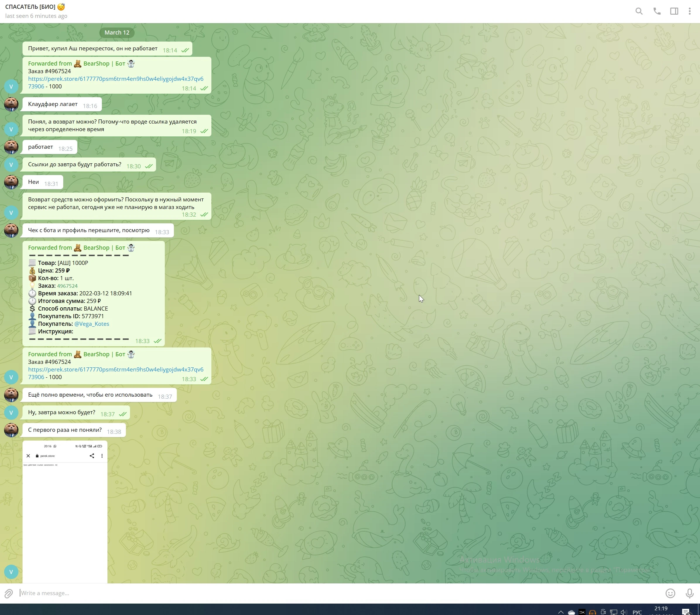This screenshot has width=700, height=615.
Task: Switch the РУС keyboard language
Action: (x=637, y=612)
